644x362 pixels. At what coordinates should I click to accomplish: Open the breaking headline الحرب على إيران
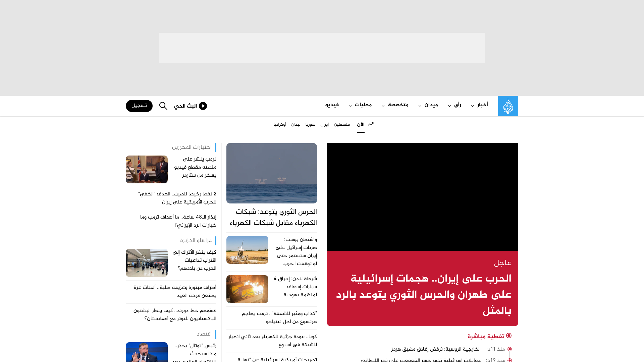(424, 295)
